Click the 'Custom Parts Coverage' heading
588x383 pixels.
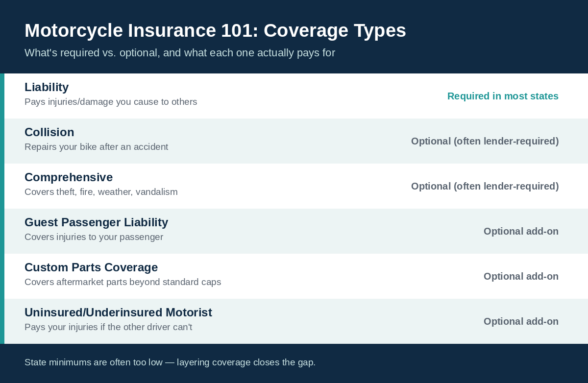(91, 267)
